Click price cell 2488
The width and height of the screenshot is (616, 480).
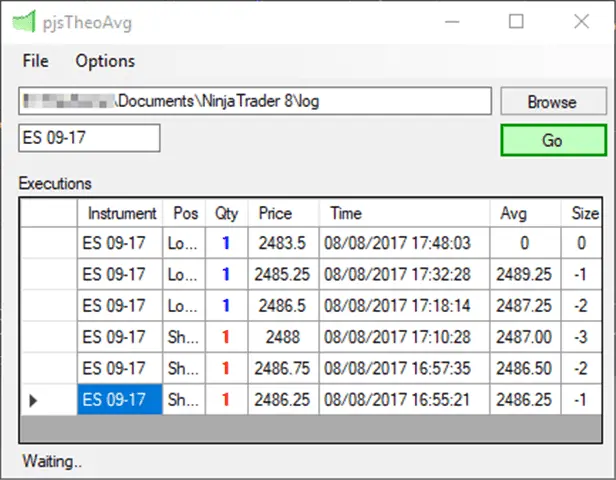284,337
